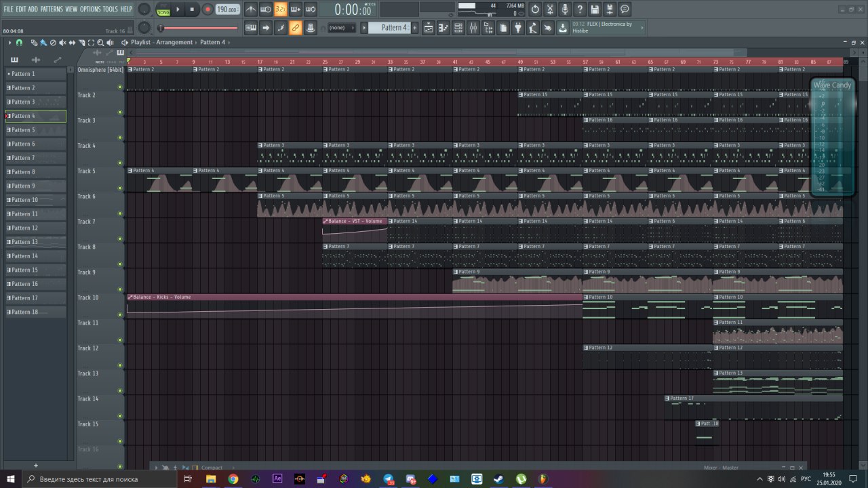The height and width of the screenshot is (488, 868).
Task: Click the hat icon next to link button
Action: [x=311, y=28]
